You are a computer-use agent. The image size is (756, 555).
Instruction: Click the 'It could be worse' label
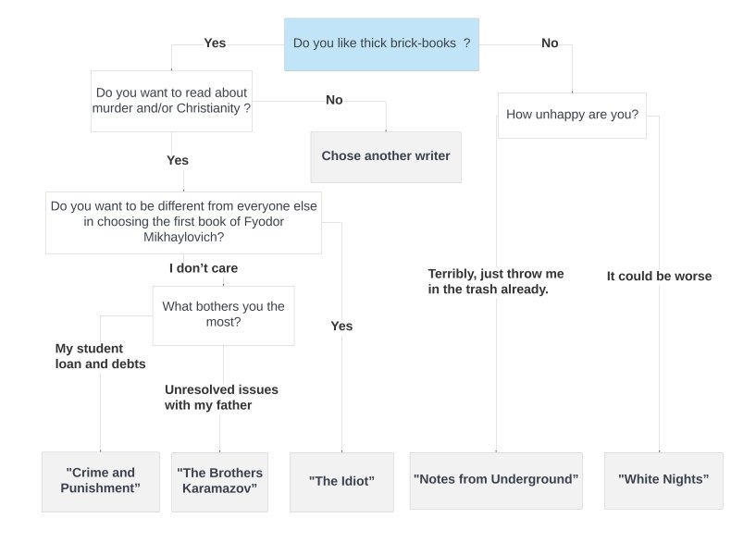pyautogui.click(x=659, y=276)
